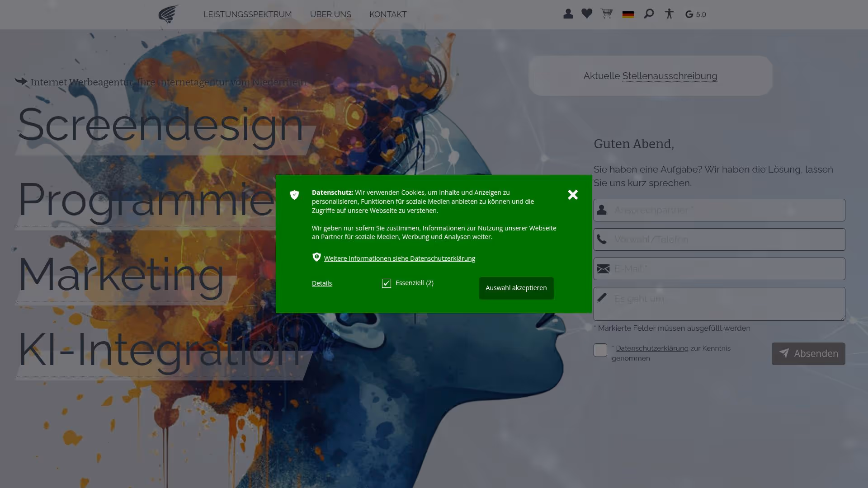Open the accessibility figure icon
Image resolution: width=868 pixels, height=488 pixels.
[669, 14]
